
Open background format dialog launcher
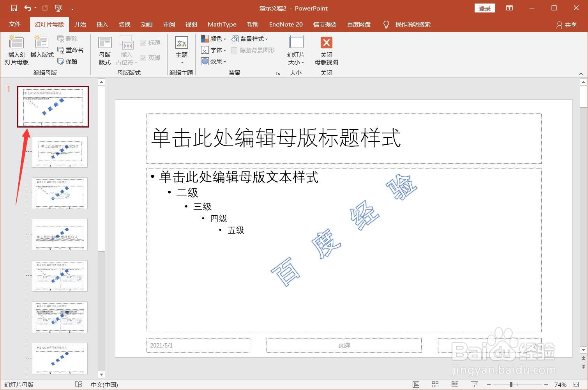[x=278, y=73]
